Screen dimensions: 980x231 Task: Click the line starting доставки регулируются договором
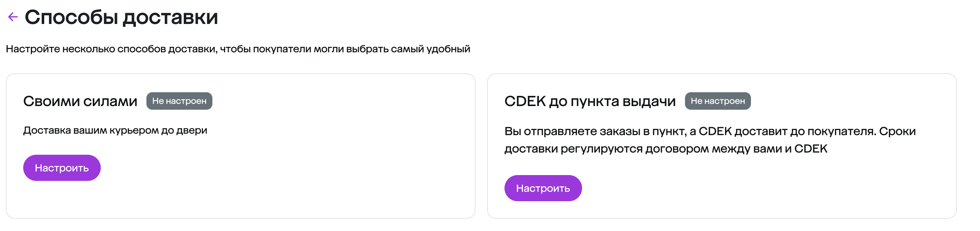[x=666, y=149]
